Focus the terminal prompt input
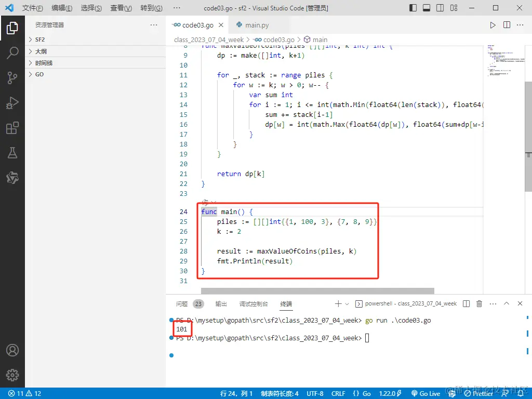Image resolution: width=532 pixels, height=399 pixels. 367,338
